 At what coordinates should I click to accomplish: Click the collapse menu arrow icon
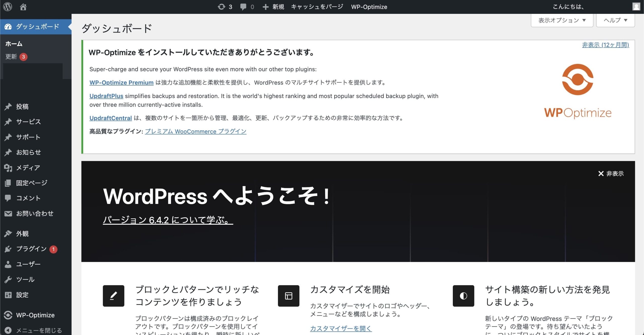(x=8, y=330)
